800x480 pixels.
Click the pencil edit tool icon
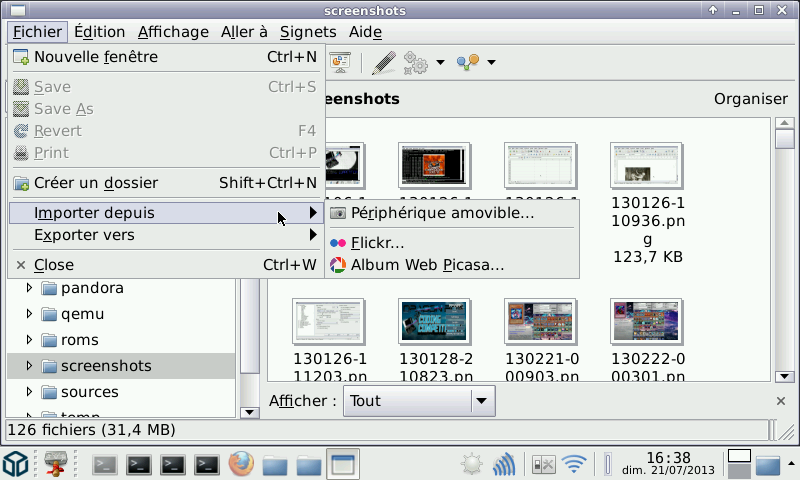point(383,63)
